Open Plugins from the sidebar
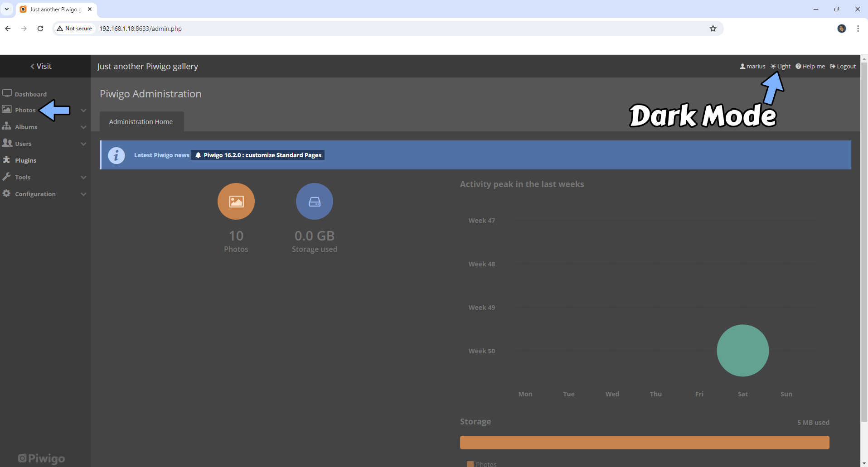The width and height of the screenshot is (868, 467). (x=25, y=160)
